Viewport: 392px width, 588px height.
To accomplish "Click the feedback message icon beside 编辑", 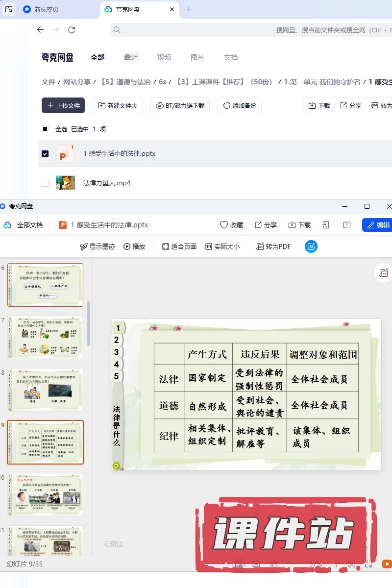I will (x=347, y=225).
